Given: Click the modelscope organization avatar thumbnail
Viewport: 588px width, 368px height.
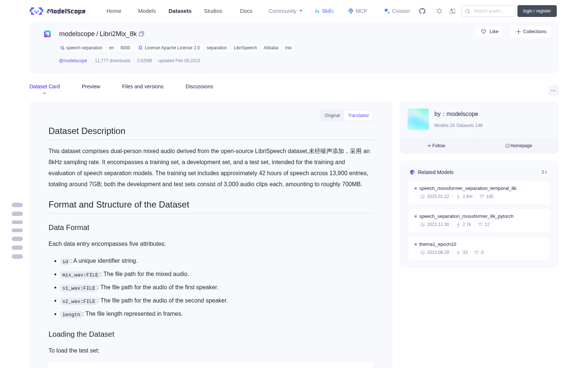Looking at the screenshot, I should coord(418,119).
